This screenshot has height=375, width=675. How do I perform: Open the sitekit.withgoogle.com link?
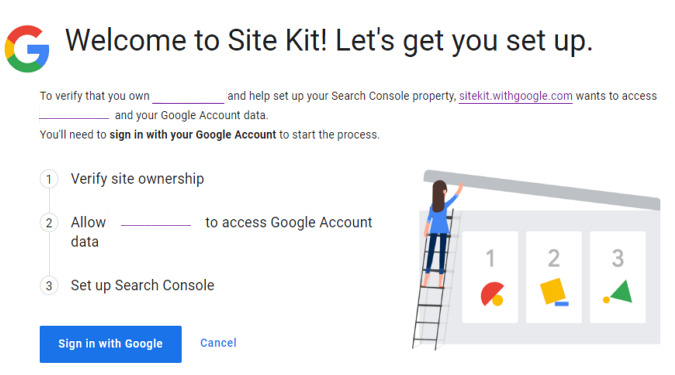516,96
